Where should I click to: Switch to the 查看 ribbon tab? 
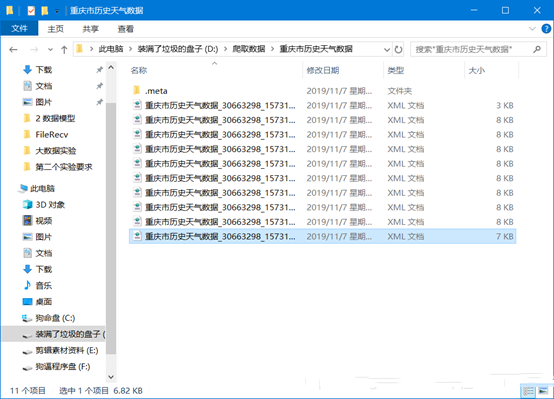tap(125, 29)
